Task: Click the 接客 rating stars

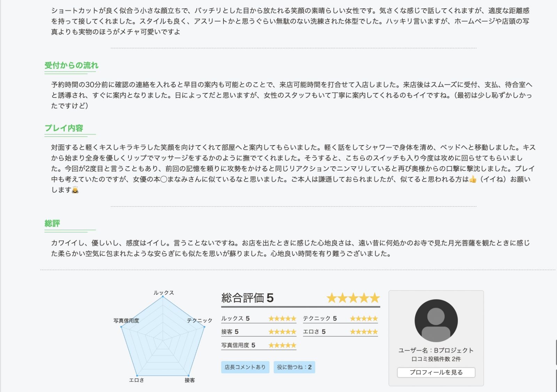Action: pos(282,332)
